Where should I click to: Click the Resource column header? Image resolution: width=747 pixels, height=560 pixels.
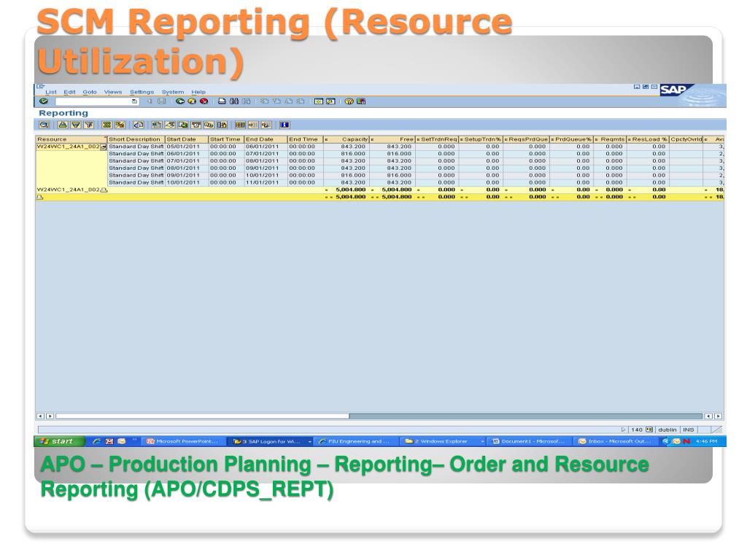tap(71, 139)
